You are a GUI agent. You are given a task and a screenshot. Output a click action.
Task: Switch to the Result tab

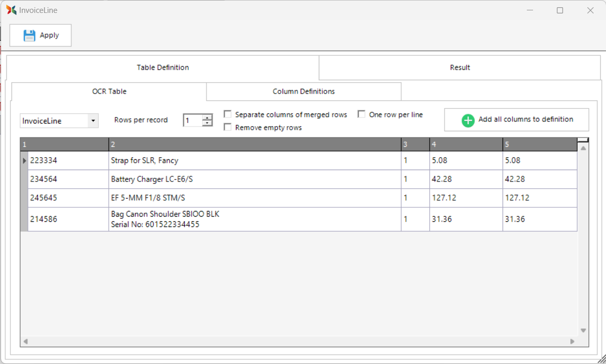pyautogui.click(x=460, y=68)
